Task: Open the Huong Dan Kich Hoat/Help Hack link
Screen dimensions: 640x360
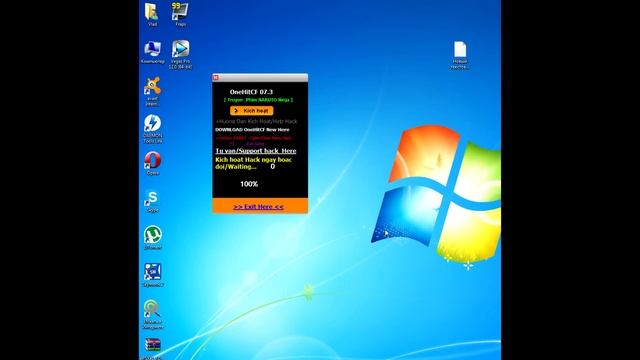Action: 256,121
